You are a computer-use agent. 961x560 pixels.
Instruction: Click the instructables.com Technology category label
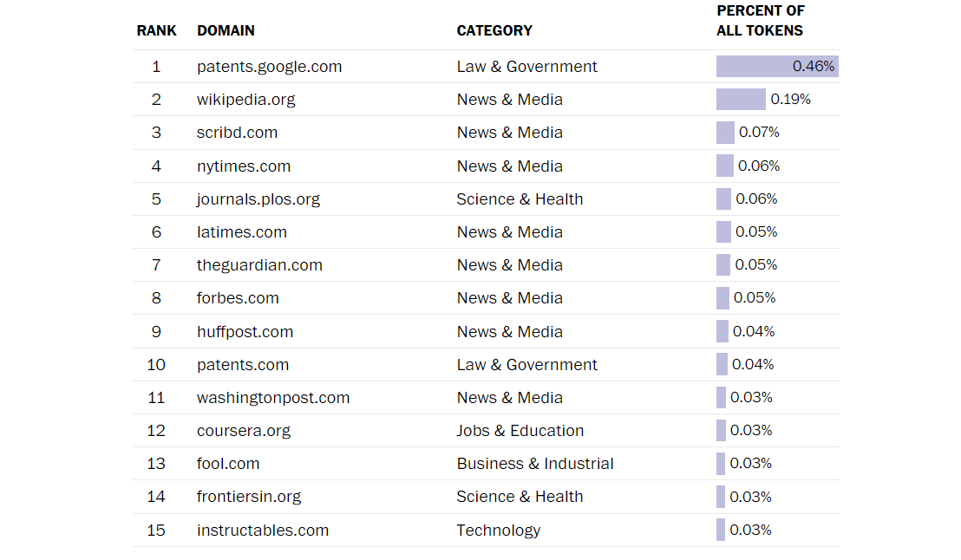(x=498, y=531)
